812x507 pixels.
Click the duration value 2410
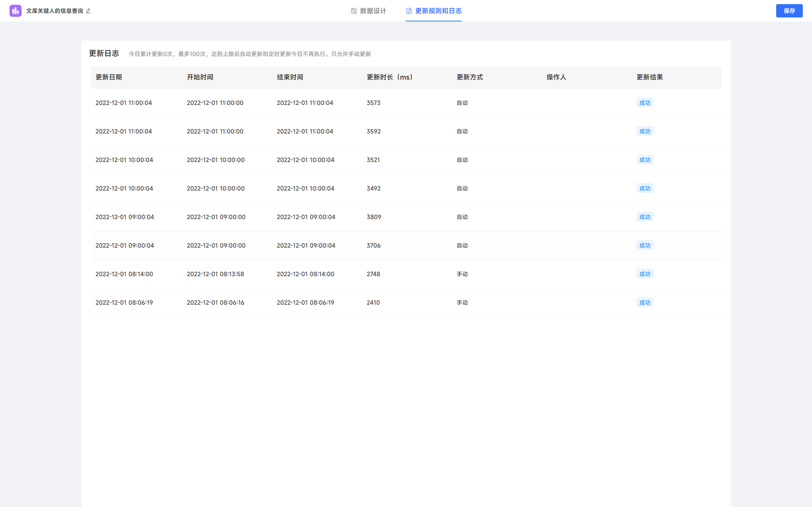click(x=373, y=302)
